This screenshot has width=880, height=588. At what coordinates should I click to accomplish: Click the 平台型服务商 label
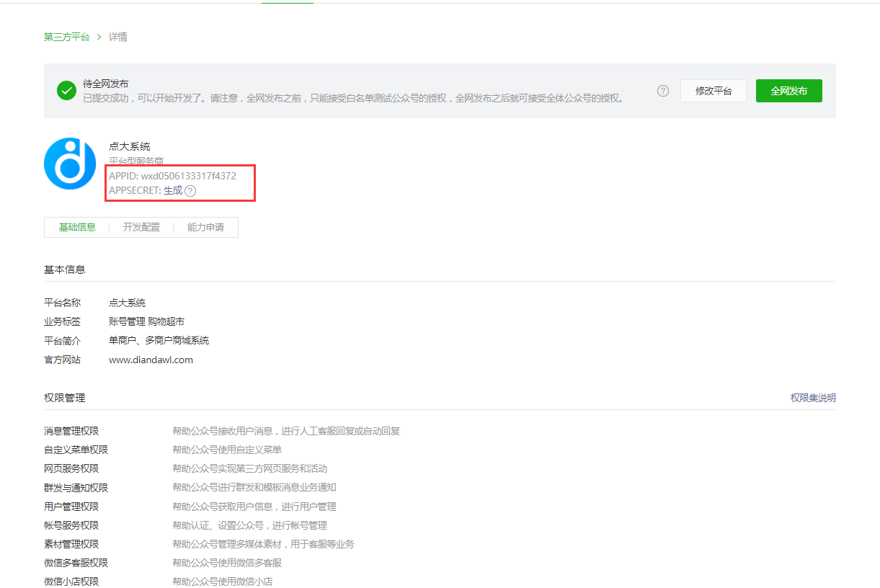coord(136,161)
